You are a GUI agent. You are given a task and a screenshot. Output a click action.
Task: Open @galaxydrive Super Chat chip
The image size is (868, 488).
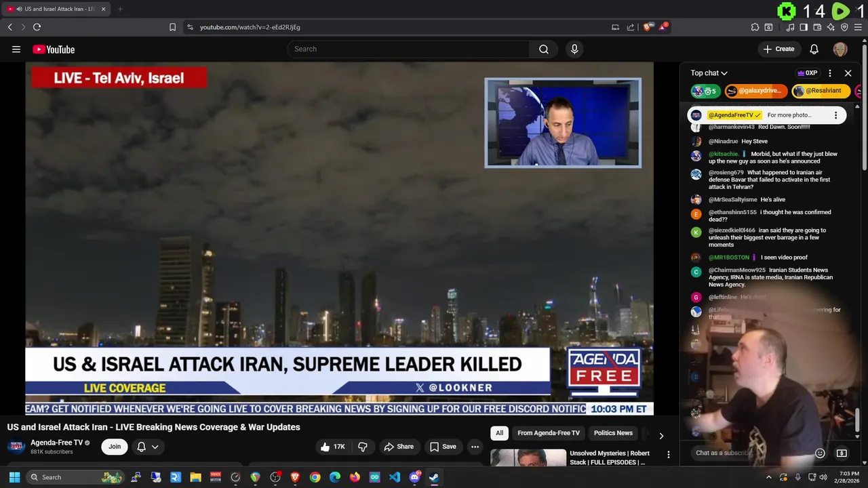(756, 91)
